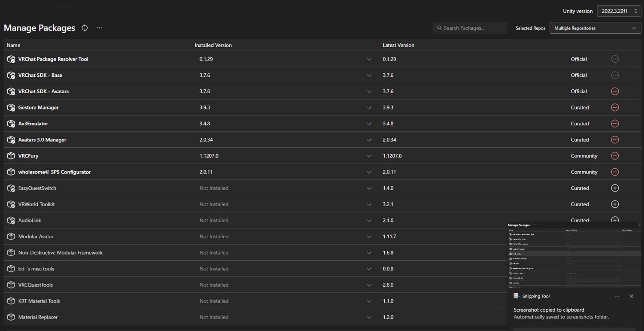Screen dimensions: 644x331
Task: Remove the Av3Emulator package
Action: click(615, 124)
